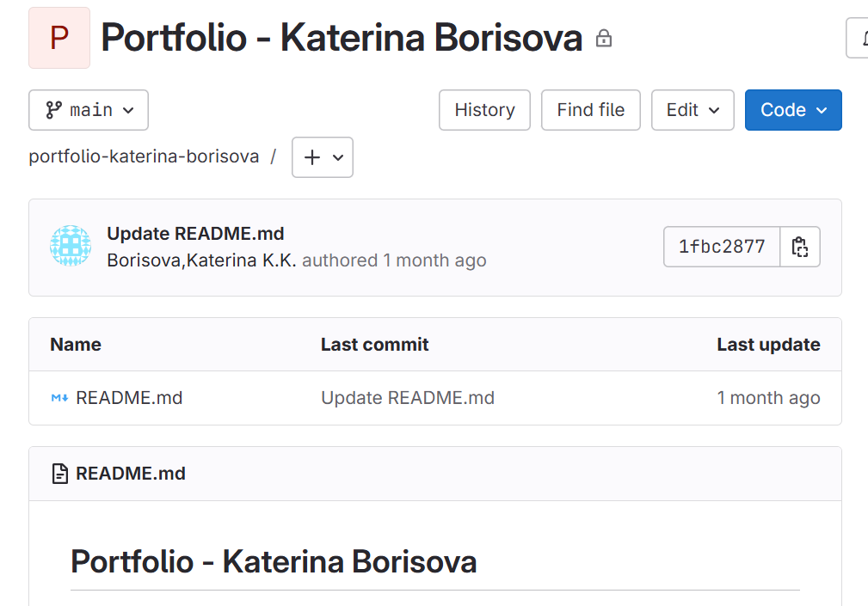This screenshot has height=606, width=868.
Task: Open the blue Code dropdown
Action: click(793, 110)
